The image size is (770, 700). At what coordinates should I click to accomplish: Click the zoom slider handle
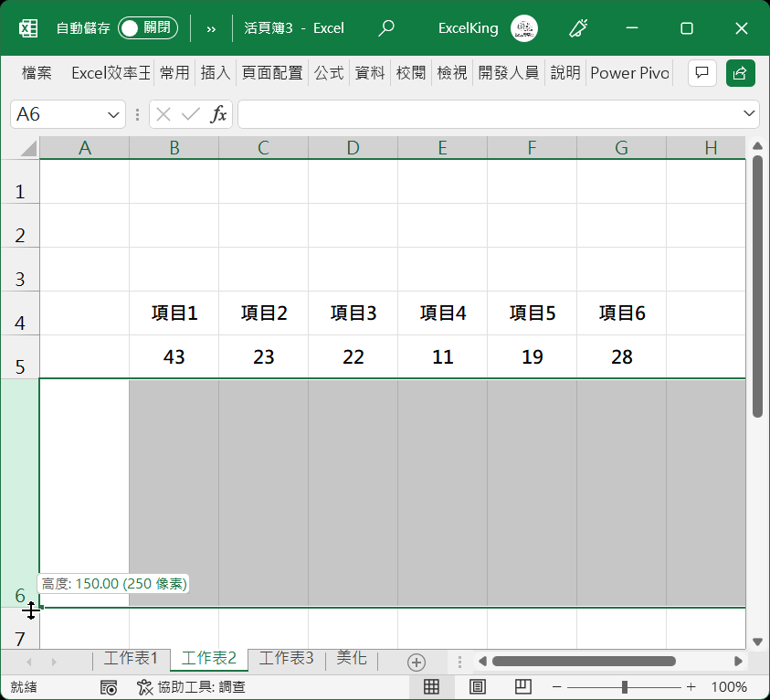point(625,687)
